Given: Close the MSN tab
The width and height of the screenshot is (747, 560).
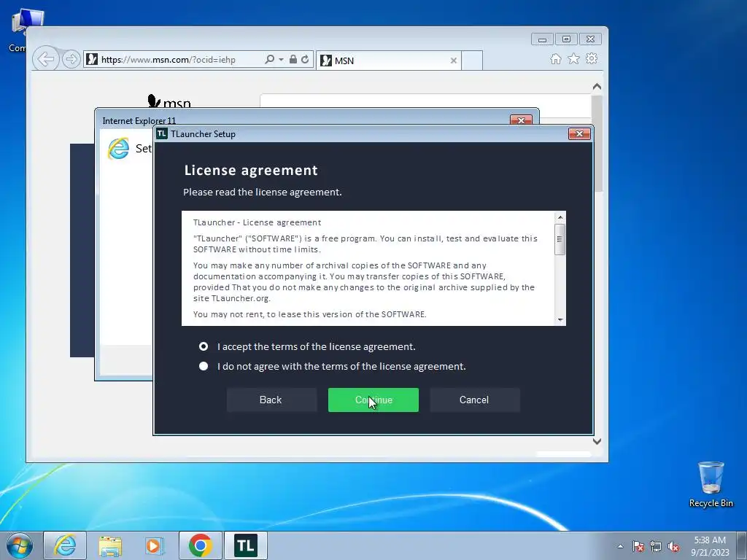Looking at the screenshot, I should [x=454, y=61].
